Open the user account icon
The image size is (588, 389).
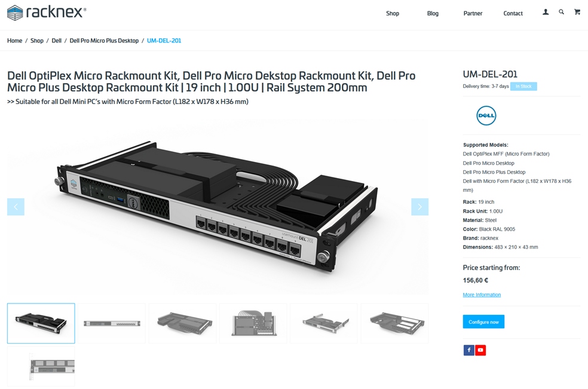[x=546, y=13]
